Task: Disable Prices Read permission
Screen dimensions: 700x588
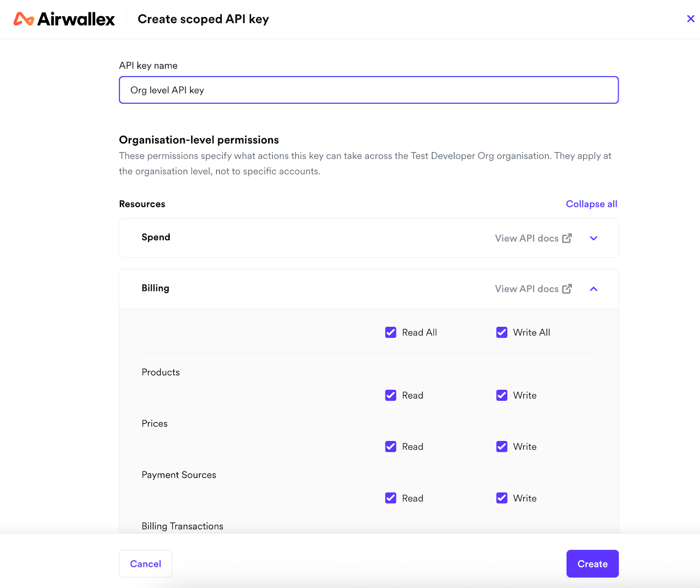Action: tap(391, 447)
